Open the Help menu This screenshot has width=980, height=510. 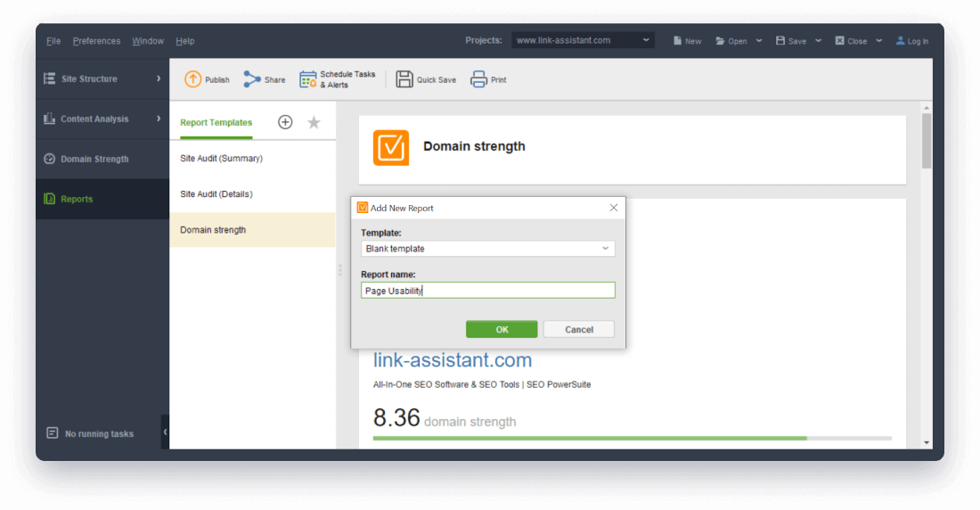pos(185,41)
